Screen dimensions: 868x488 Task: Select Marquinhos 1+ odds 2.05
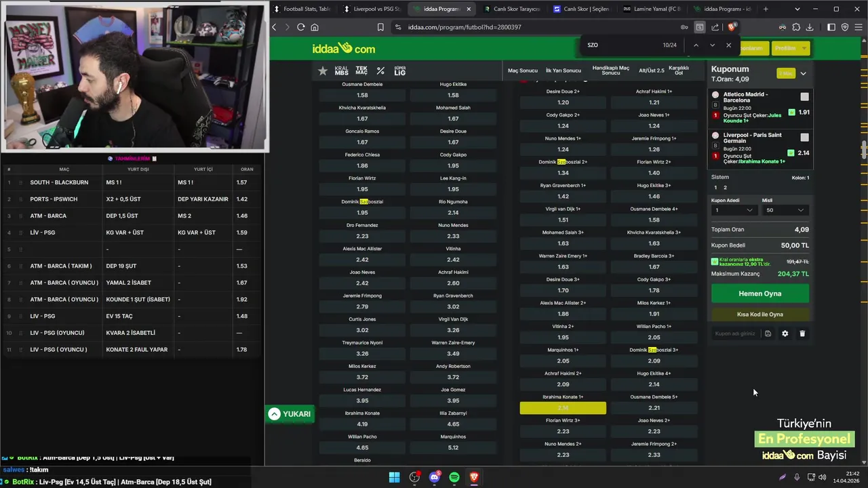(x=563, y=361)
